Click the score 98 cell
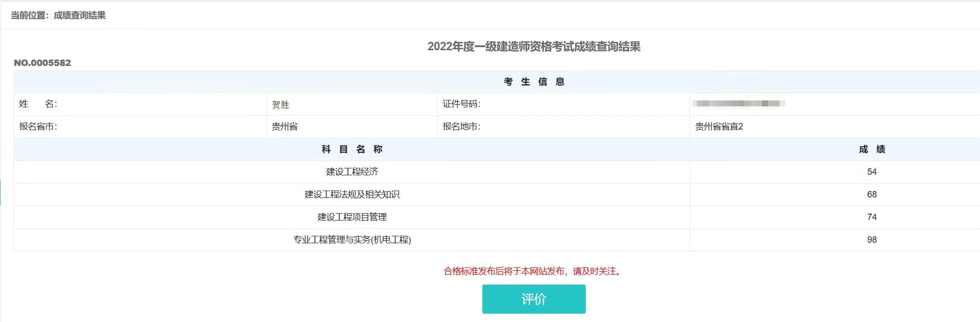980x322 pixels. point(872,240)
